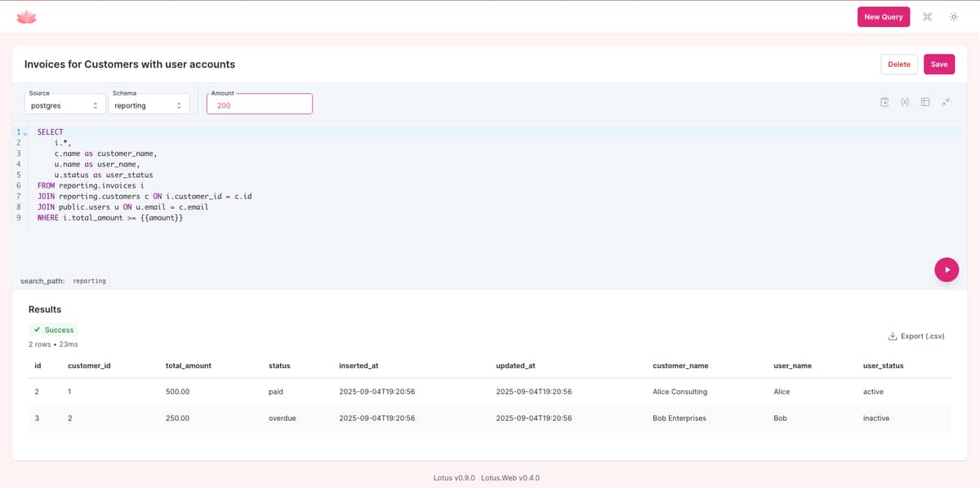Open the command palette icon

click(x=927, y=17)
